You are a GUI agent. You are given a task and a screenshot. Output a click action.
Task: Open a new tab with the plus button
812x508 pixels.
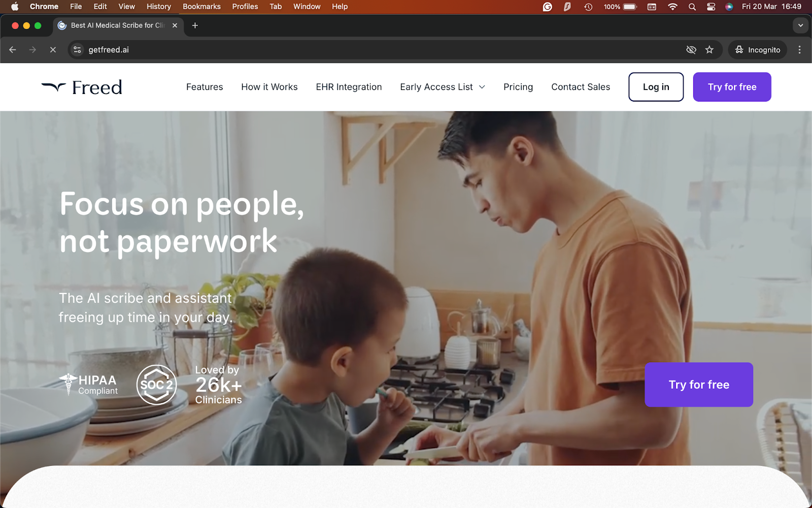[x=195, y=25]
